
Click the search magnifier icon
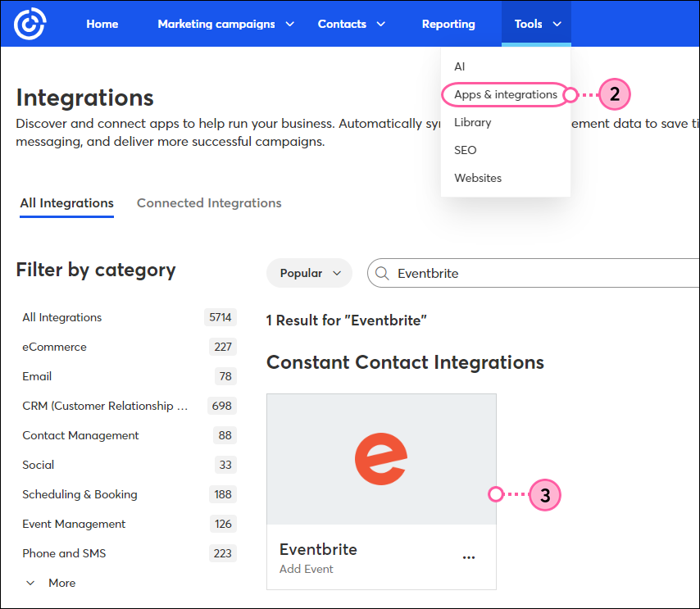tap(382, 273)
